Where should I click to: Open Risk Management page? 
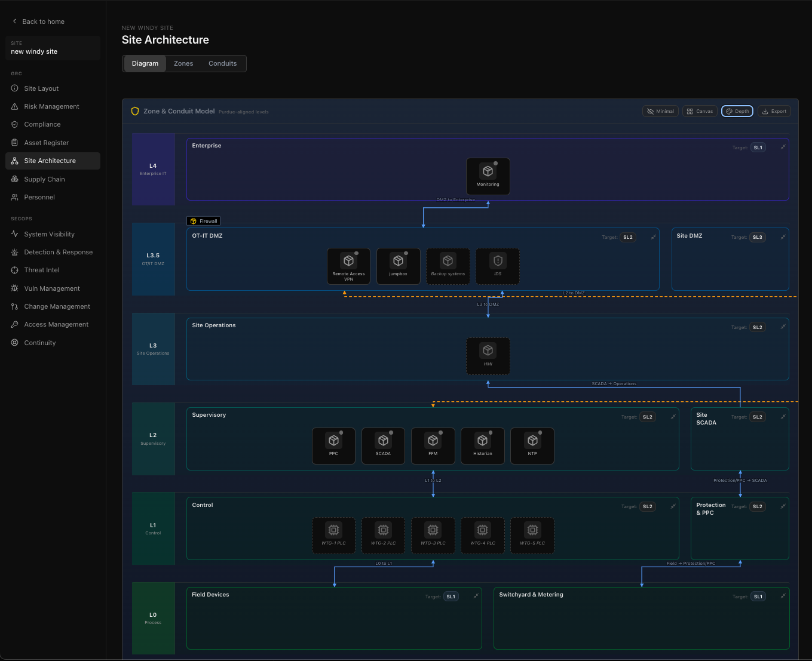click(53, 106)
